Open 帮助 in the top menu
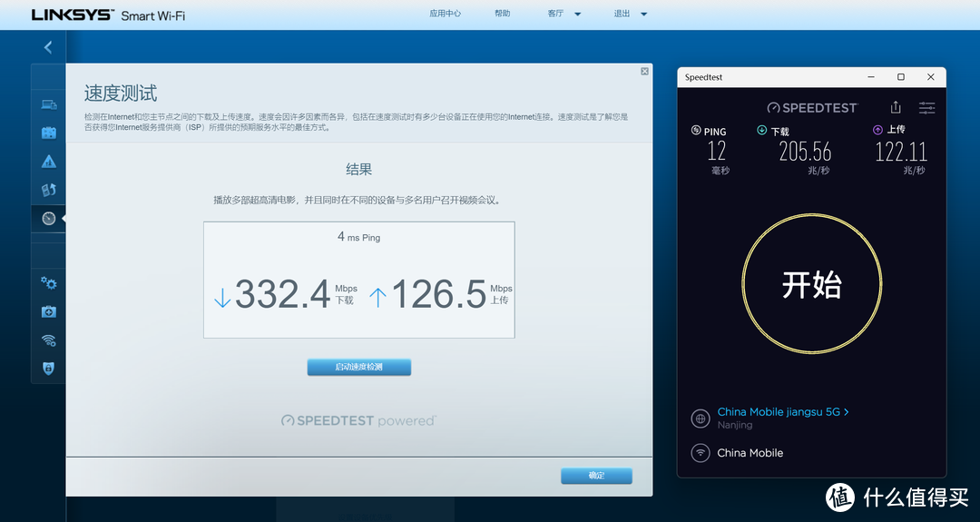Screen dimensions: 980x522 point(502,13)
